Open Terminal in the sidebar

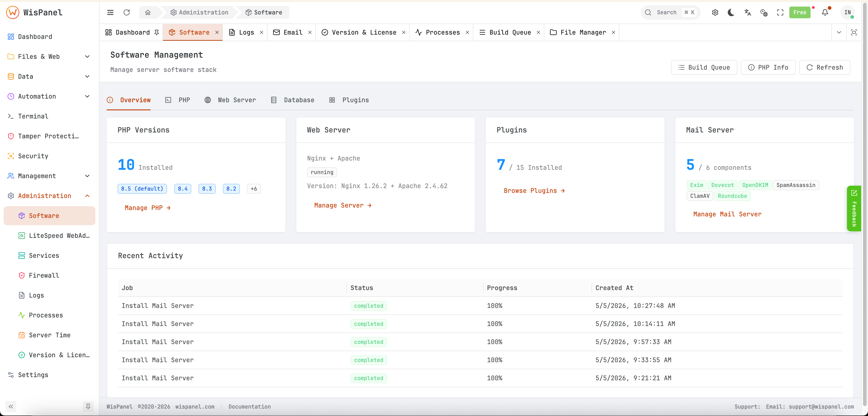click(49, 116)
